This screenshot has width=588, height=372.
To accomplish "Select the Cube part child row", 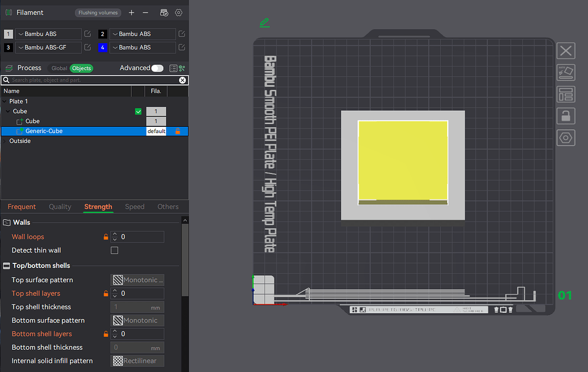I will [95, 121].
